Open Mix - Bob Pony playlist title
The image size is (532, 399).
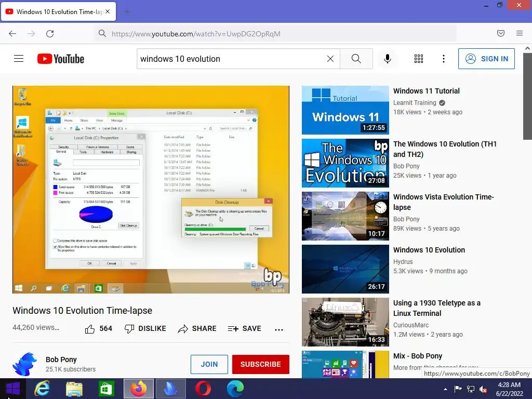point(417,356)
